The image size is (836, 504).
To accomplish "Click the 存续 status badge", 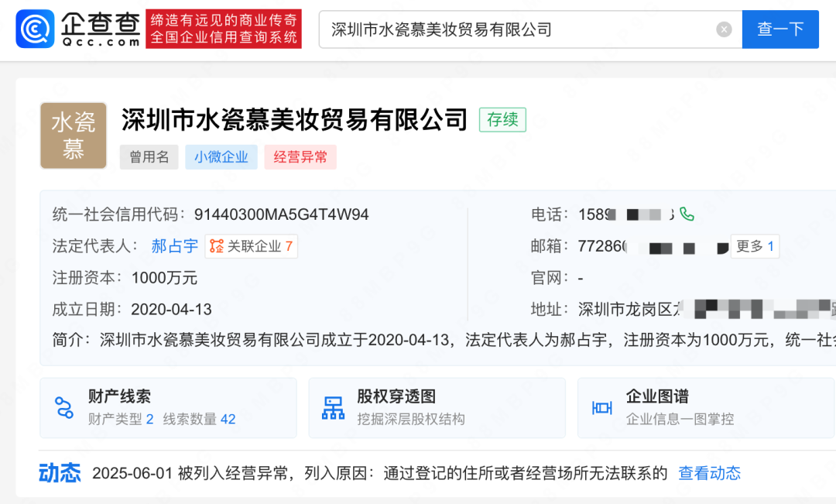I will click(x=502, y=120).
